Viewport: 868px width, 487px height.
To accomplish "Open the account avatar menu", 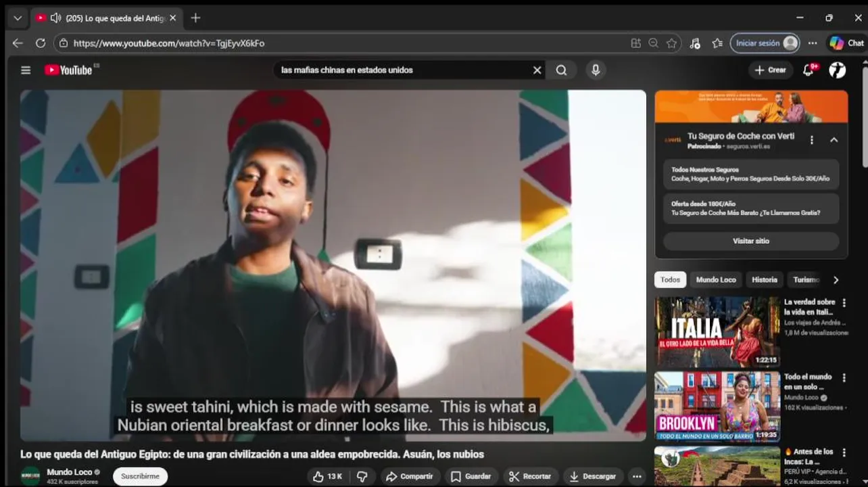I will [x=838, y=70].
